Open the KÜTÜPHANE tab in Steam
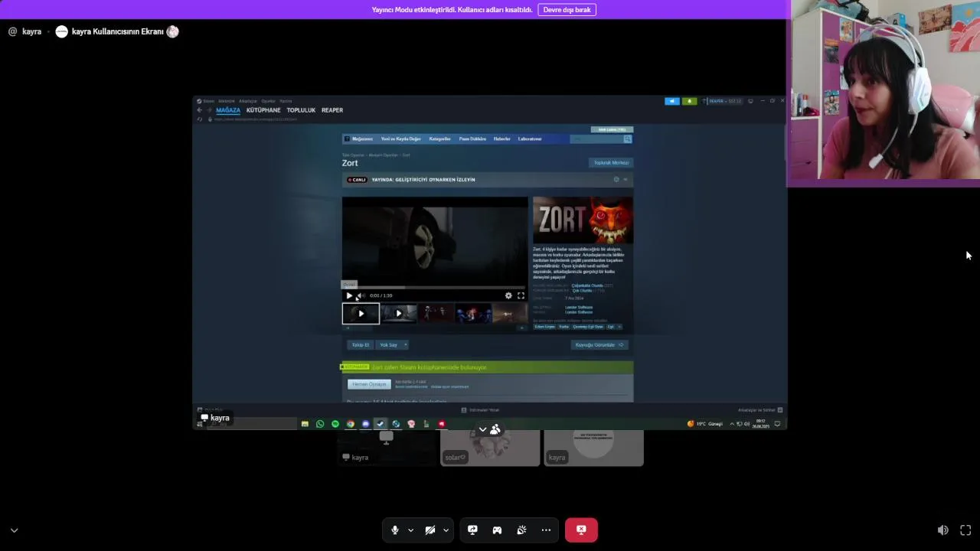This screenshot has height=551, width=980. pyautogui.click(x=263, y=110)
